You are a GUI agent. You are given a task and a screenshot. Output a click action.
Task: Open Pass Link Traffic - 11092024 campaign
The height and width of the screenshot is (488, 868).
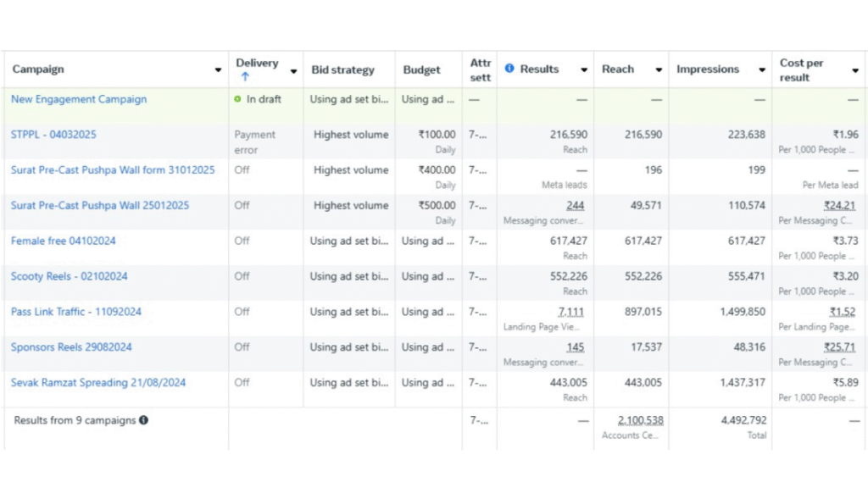pos(76,312)
